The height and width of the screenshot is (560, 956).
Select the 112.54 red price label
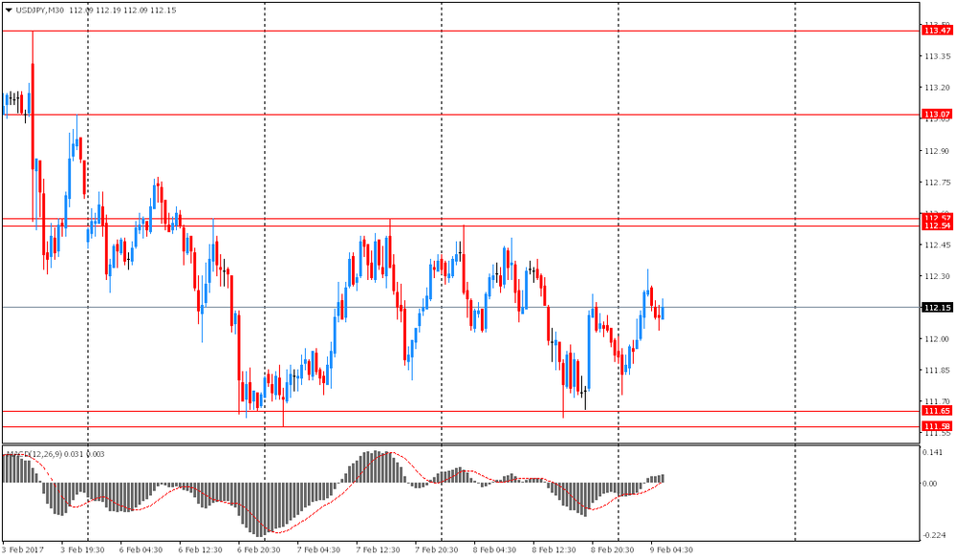point(937,226)
